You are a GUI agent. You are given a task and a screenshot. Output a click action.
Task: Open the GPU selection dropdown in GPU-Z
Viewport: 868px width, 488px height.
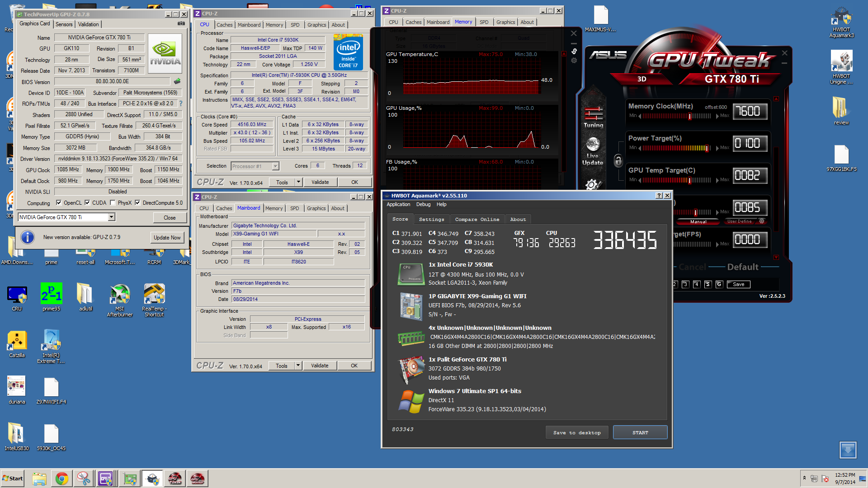111,217
